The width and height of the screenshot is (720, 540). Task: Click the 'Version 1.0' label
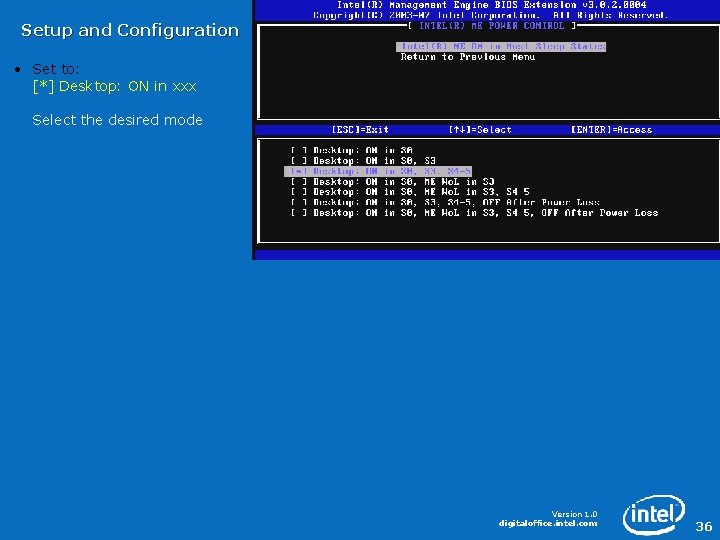574,514
